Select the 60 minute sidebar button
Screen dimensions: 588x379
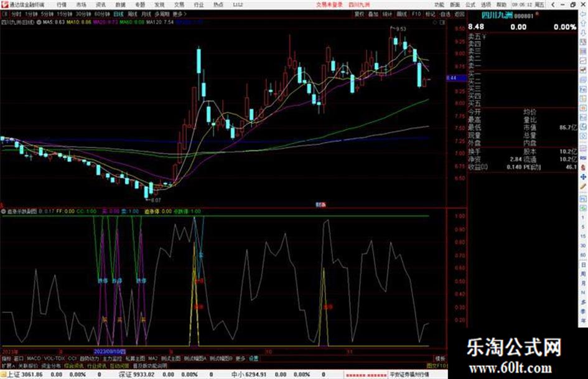(583, 255)
